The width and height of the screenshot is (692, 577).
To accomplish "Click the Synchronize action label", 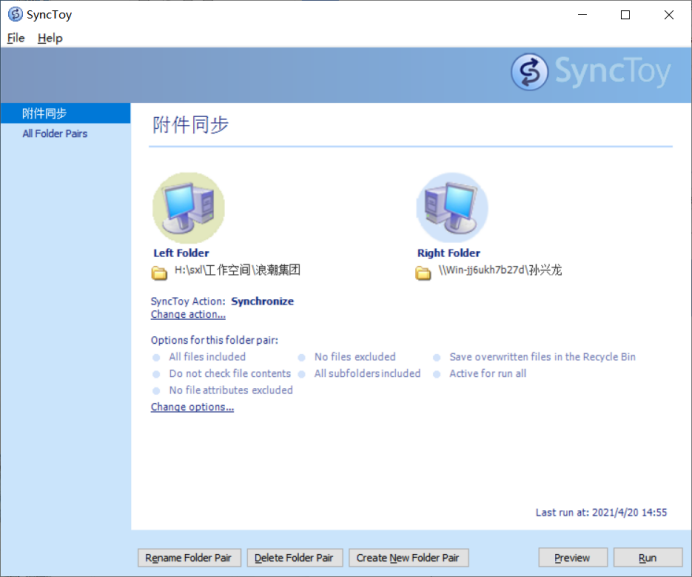I will pyautogui.click(x=263, y=302).
